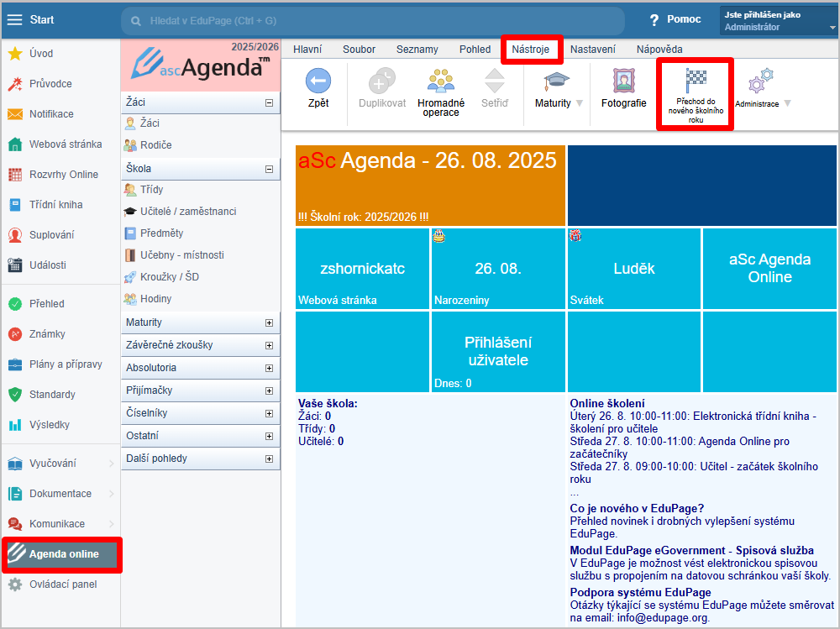
Task: Open the Známky sidebar item
Action: (x=47, y=334)
